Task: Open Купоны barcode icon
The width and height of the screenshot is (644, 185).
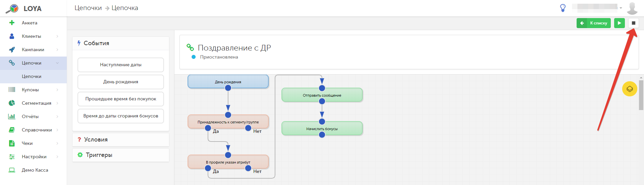Action: (12, 90)
